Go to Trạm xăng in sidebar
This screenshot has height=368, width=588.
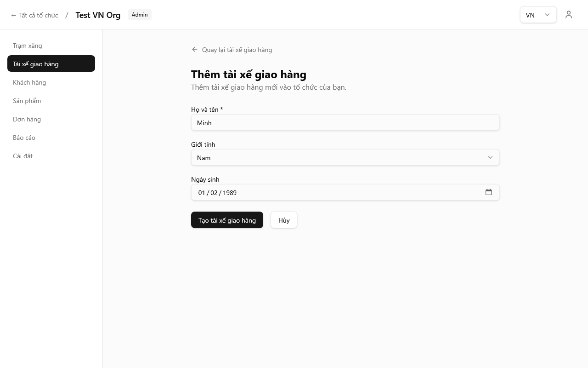click(28, 46)
